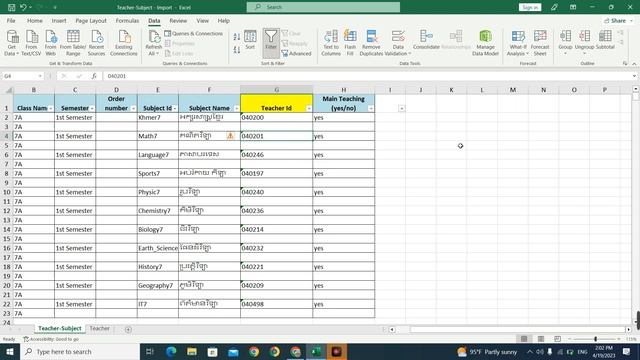Image resolution: width=640 pixels, height=360 pixels.
Task: Open the Formulas tab
Action: (x=127, y=20)
